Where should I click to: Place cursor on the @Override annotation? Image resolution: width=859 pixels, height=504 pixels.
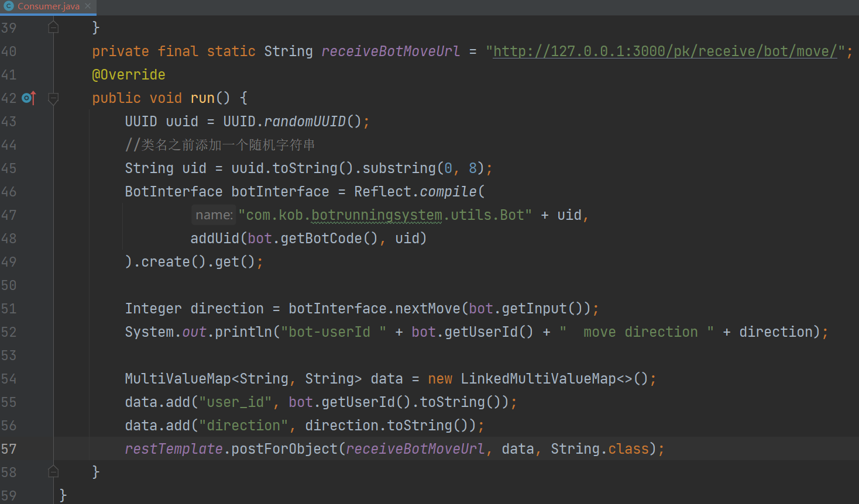[129, 75]
